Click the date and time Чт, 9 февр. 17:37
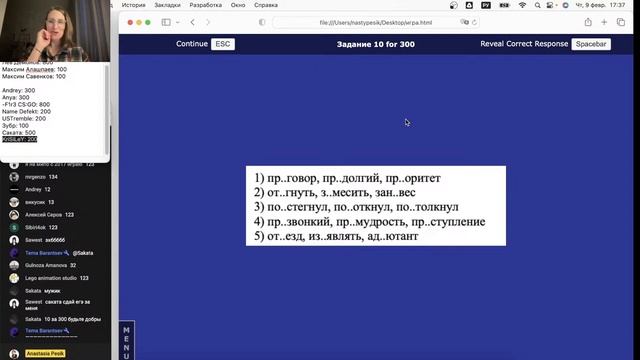 point(600,5)
